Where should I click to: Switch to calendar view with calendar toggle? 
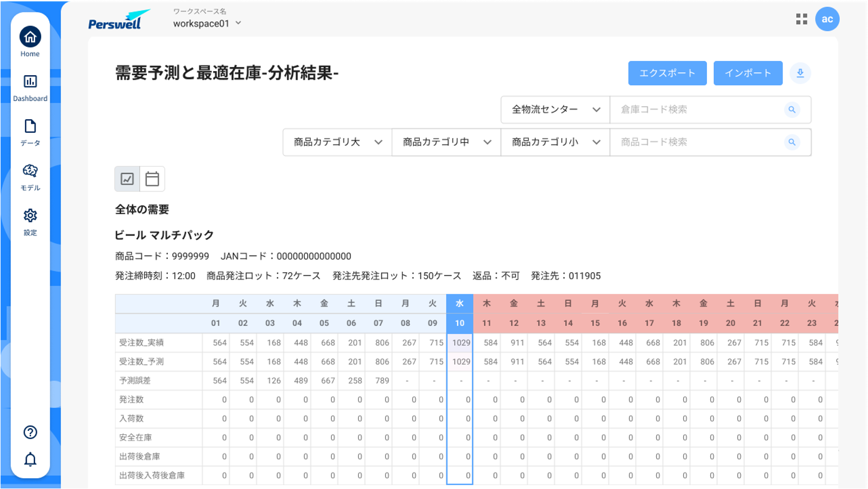(152, 178)
